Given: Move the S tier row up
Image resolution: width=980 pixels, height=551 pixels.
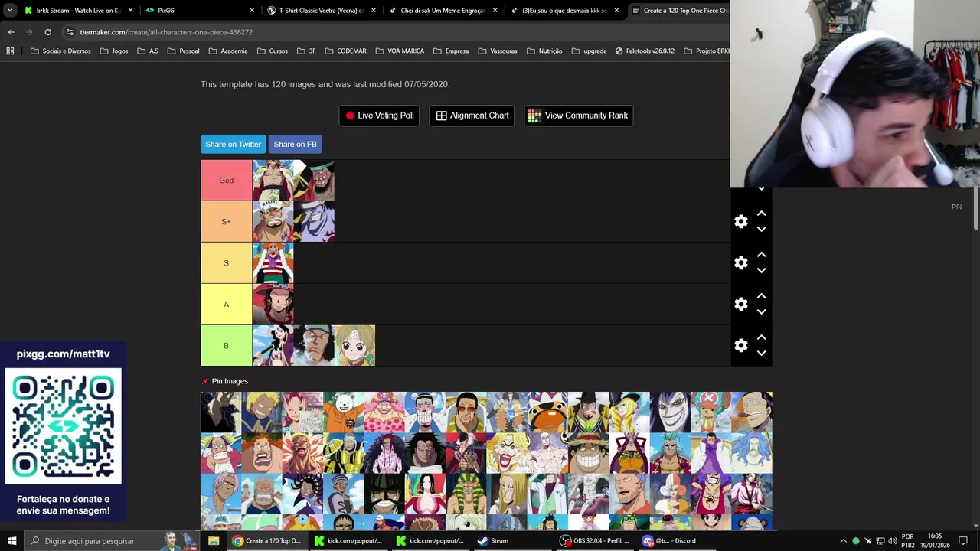Looking at the screenshot, I should click(x=761, y=255).
